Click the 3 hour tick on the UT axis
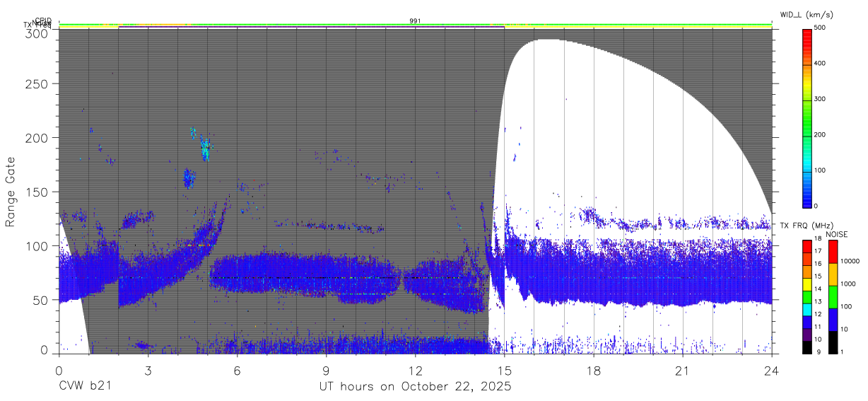The width and height of the screenshot is (868, 401). (x=148, y=371)
